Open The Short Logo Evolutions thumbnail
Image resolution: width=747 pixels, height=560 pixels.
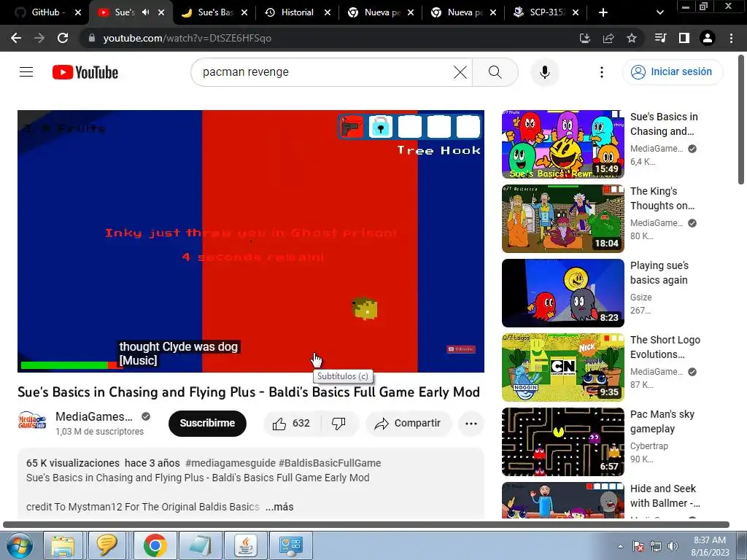tap(562, 367)
